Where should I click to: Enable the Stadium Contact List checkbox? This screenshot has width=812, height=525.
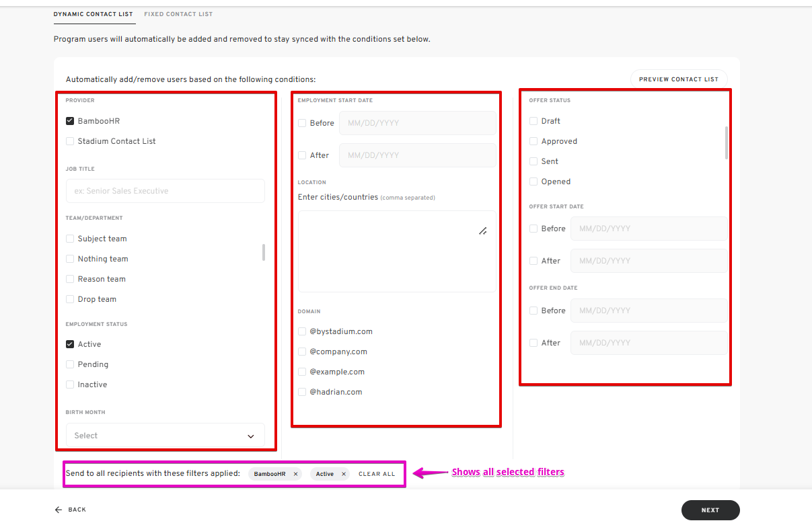pyautogui.click(x=70, y=141)
